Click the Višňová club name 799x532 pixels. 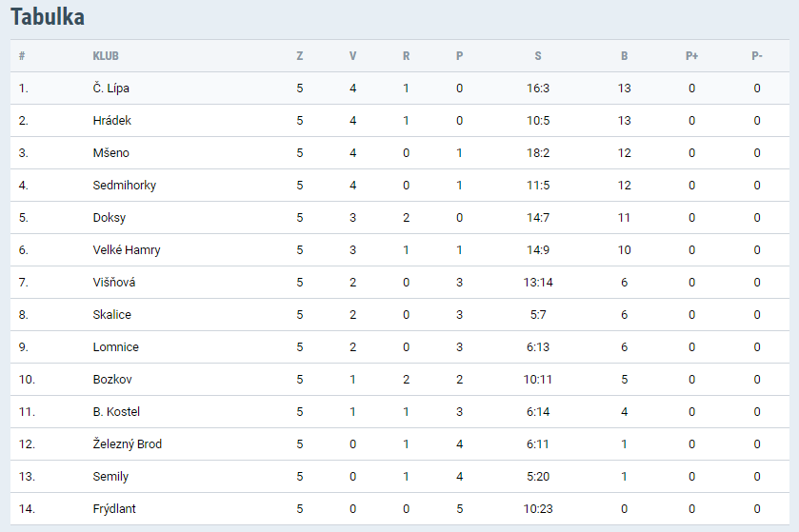[x=115, y=283]
